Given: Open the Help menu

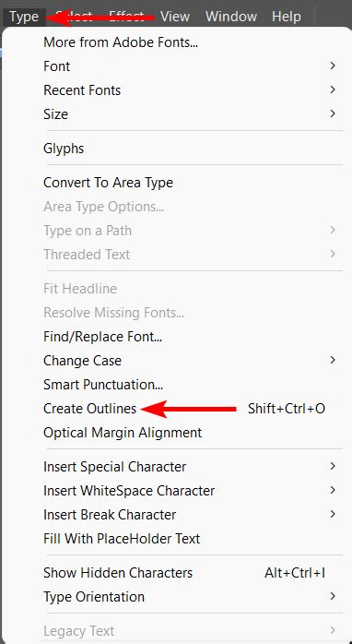Looking at the screenshot, I should click(286, 17).
